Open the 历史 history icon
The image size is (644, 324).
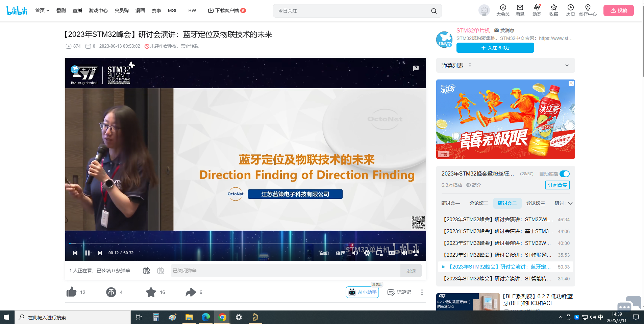(571, 10)
